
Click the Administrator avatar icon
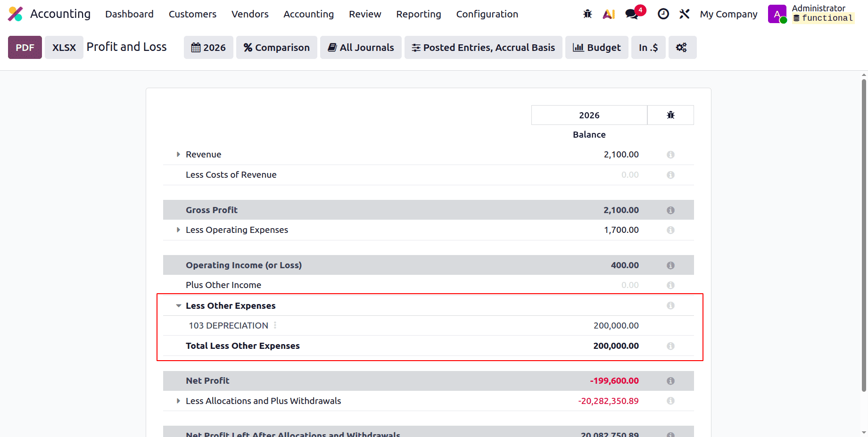(x=777, y=14)
